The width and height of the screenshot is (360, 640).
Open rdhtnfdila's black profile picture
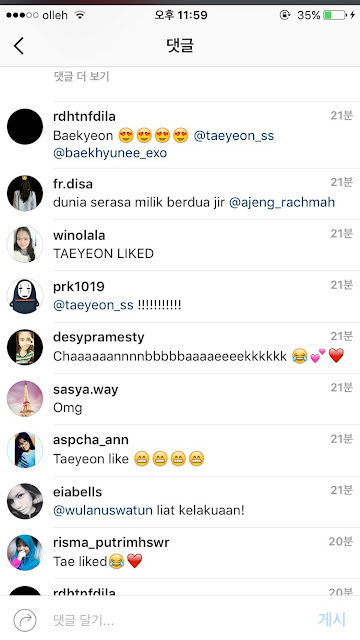(x=25, y=127)
